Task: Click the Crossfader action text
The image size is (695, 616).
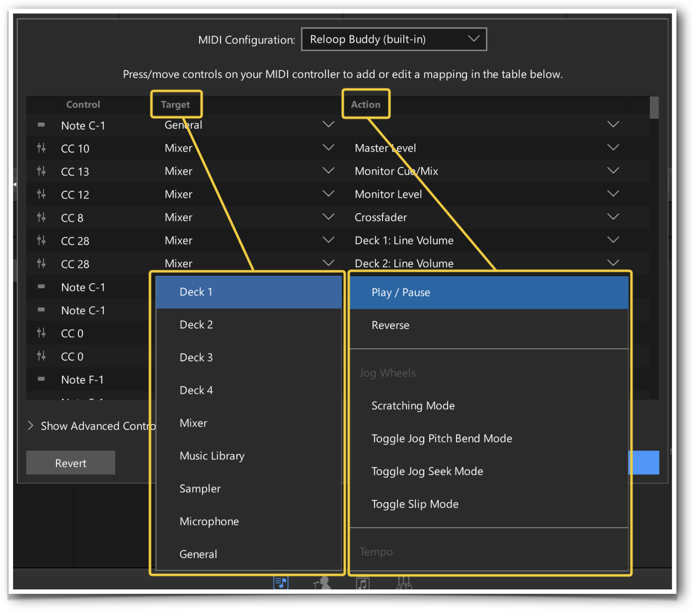Action: 380,217
